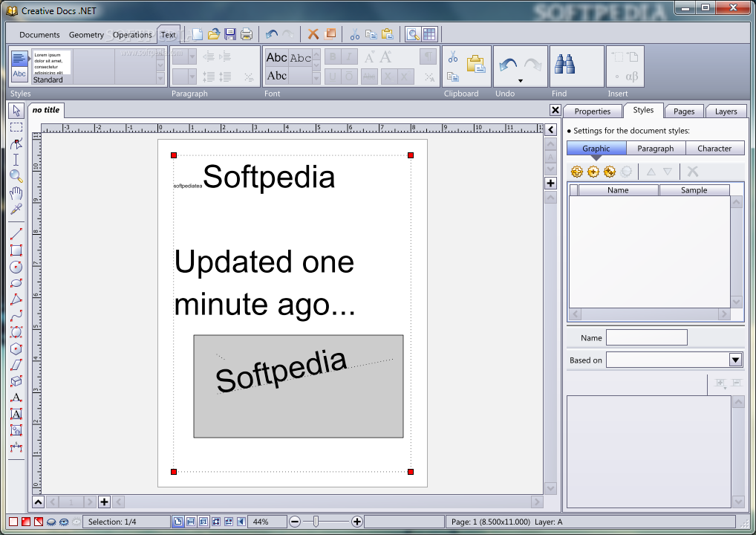756x535 pixels.
Task: Add a new page with the plus button below the canvas
Action: 104,502
